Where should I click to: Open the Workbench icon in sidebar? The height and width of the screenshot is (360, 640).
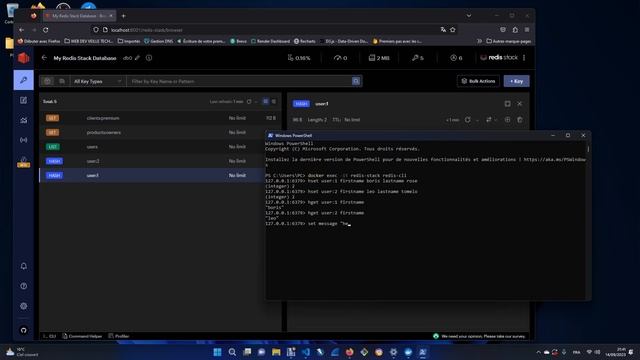point(24,100)
